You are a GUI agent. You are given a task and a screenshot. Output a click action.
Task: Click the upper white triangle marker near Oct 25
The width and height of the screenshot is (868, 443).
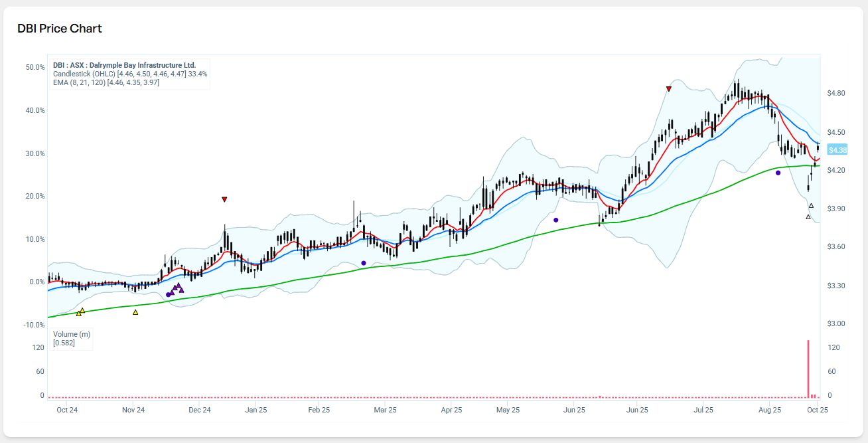click(811, 206)
